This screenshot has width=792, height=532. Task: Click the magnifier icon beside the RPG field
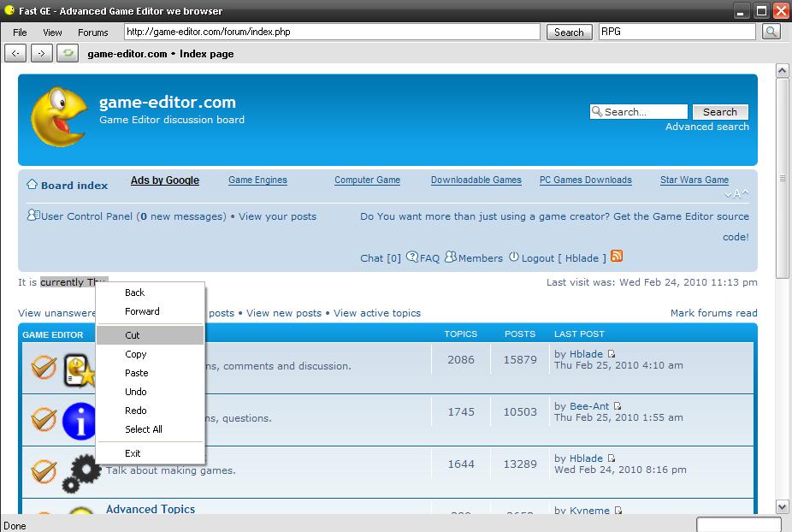coord(771,32)
